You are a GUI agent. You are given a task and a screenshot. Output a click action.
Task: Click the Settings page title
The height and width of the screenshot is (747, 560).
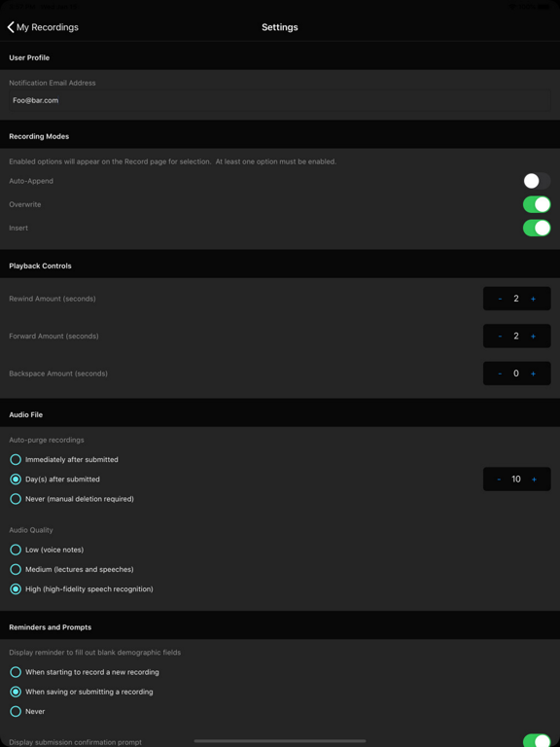pos(280,27)
